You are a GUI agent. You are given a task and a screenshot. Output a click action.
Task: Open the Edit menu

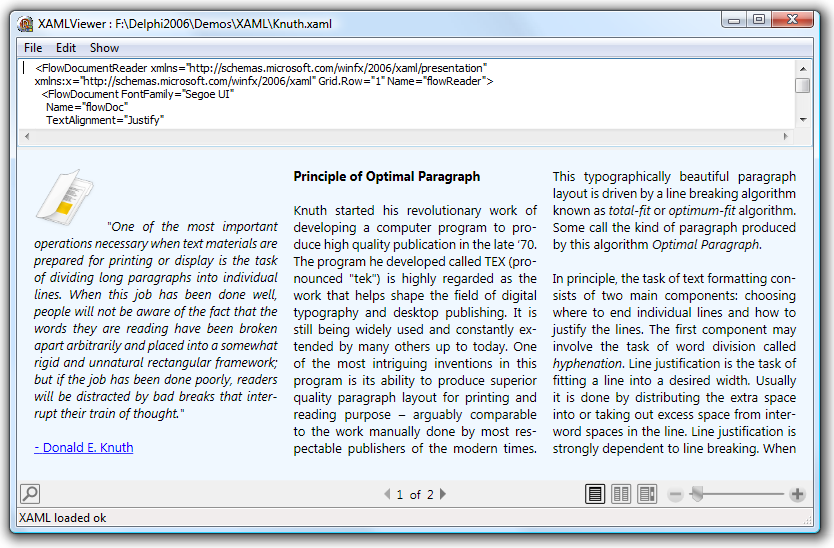[66, 48]
